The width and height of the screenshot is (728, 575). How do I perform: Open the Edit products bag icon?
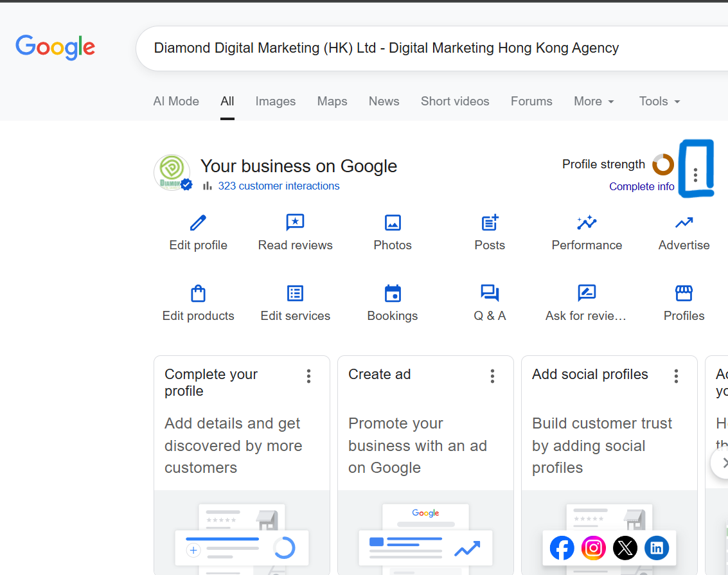pos(199,294)
